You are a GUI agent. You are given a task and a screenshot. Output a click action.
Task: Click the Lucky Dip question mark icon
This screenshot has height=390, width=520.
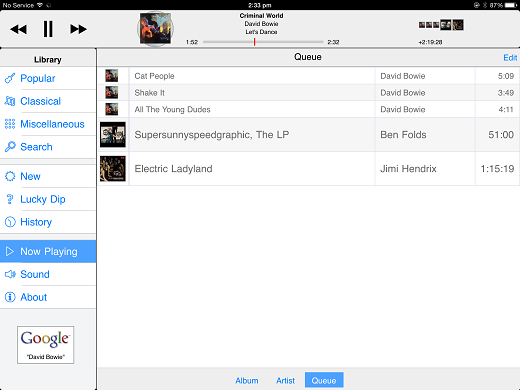pyautogui.click(x=10, y=199)
